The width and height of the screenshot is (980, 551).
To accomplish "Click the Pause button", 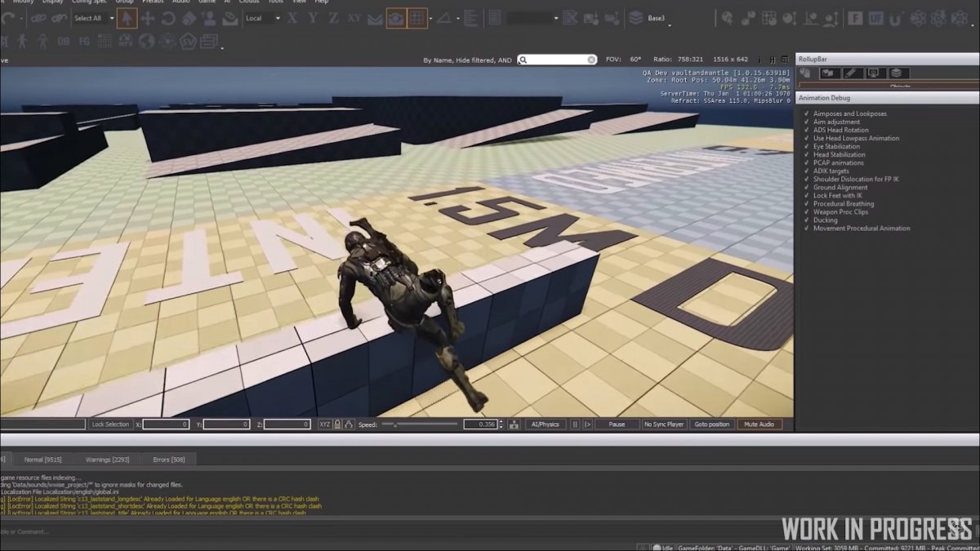I will [x=617, y=424].
